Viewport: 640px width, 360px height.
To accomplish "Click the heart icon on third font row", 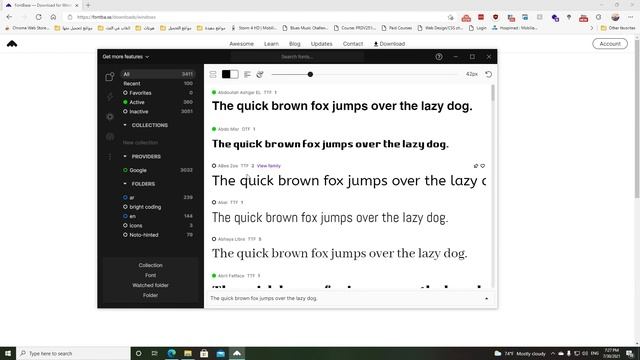I will (x=483, y=166).
